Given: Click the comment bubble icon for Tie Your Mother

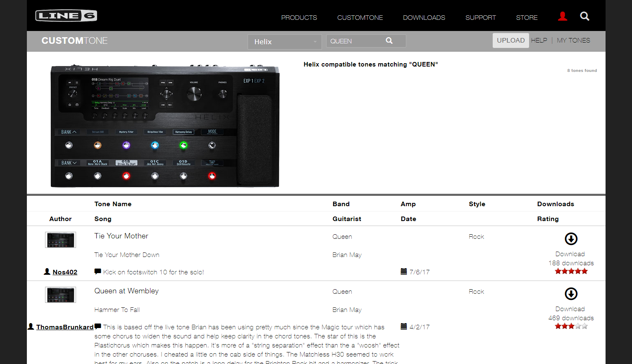Looking at the screenshot, I should coord(98,271).
